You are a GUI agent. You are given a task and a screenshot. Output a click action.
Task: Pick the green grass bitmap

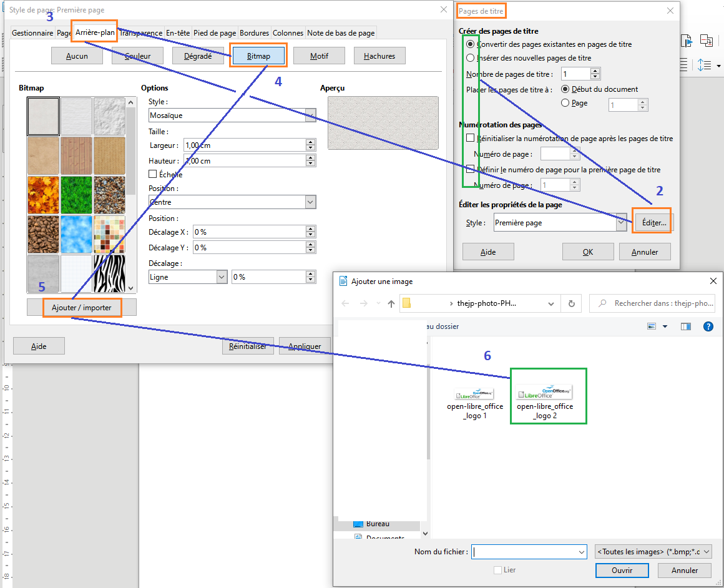(76, 195)
